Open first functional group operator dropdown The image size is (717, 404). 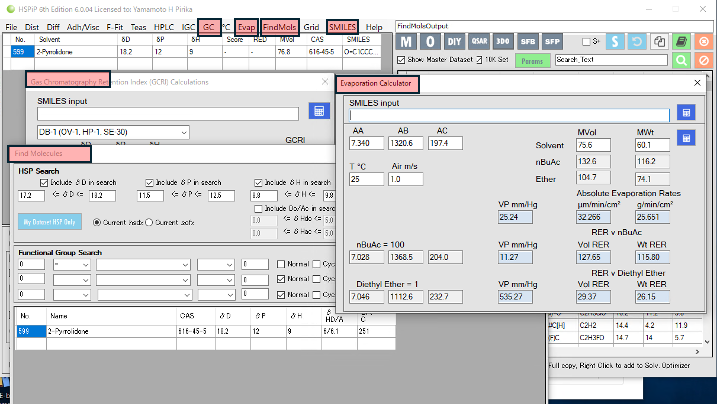pos(72,266)
